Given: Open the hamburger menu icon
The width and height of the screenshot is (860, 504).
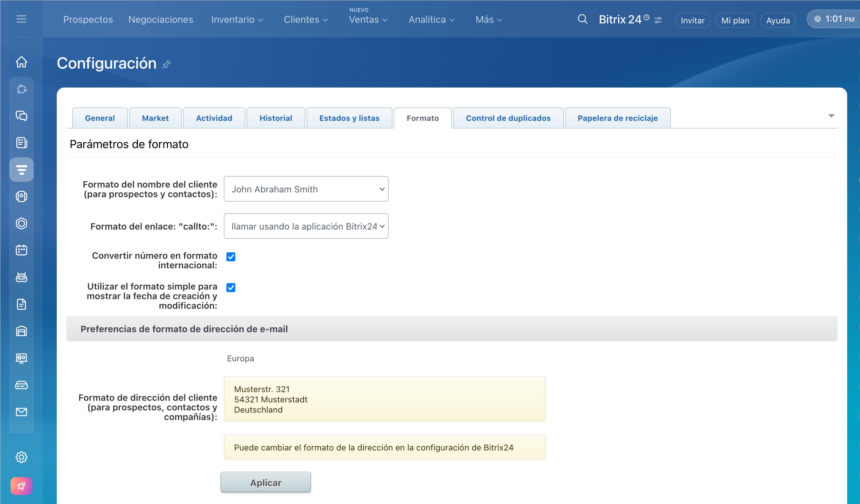Looking at the screenshot, I should 21,19.
